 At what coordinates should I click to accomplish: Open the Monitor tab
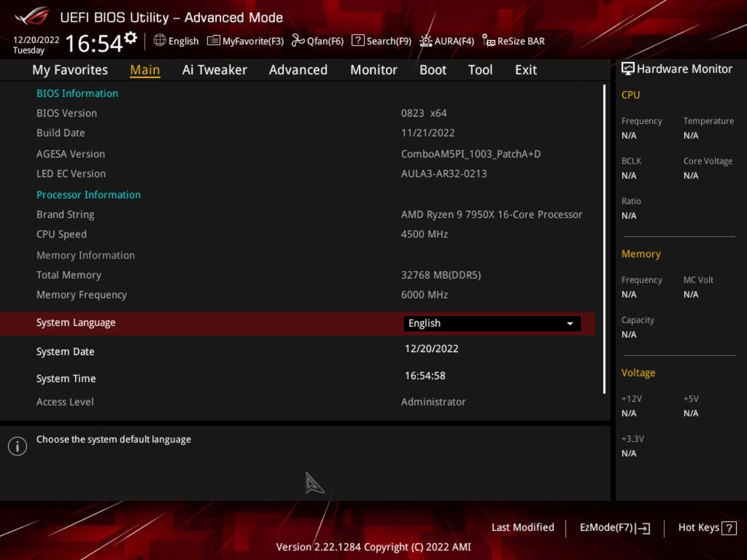coord(373,70)
